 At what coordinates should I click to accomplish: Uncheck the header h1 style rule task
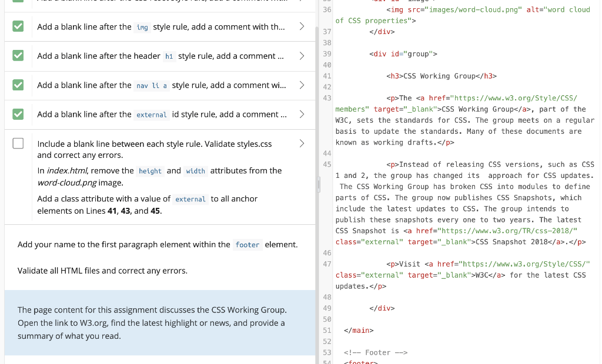(17, 56)
